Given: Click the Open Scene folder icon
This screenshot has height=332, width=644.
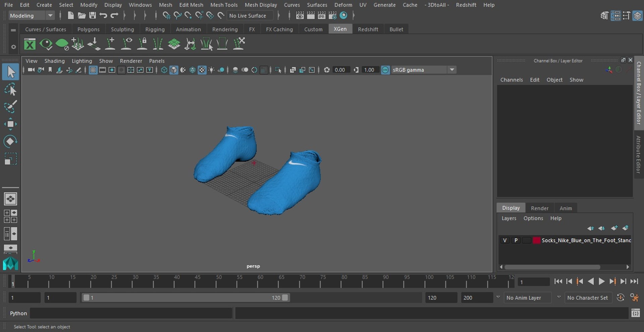Looking at the screenshot, I should coord(82,15).
